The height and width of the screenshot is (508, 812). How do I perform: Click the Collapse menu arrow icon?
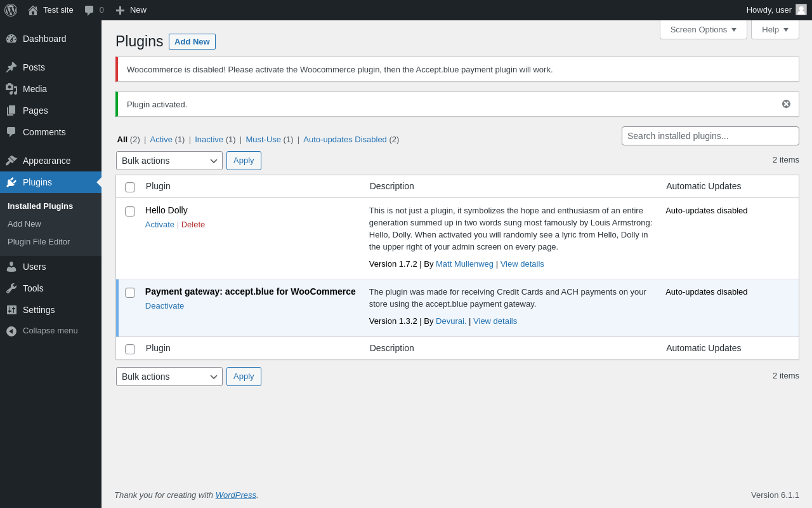[x=11, y=331]
